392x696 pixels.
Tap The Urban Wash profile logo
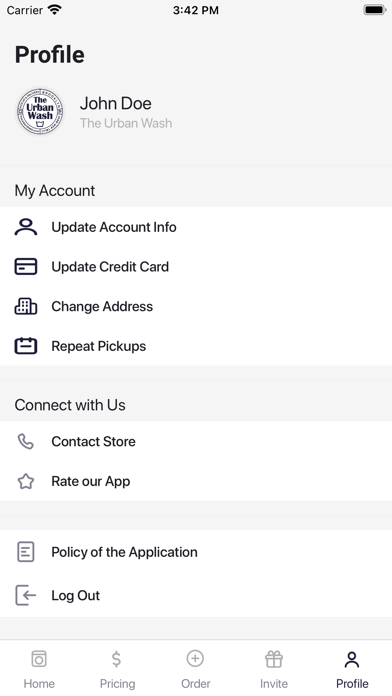pos(40,111)
